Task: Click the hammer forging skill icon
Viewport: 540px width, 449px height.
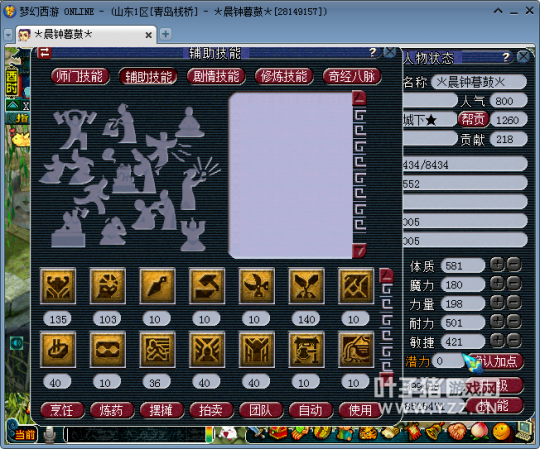Action: pyautogui.click(x=207, y=286)
